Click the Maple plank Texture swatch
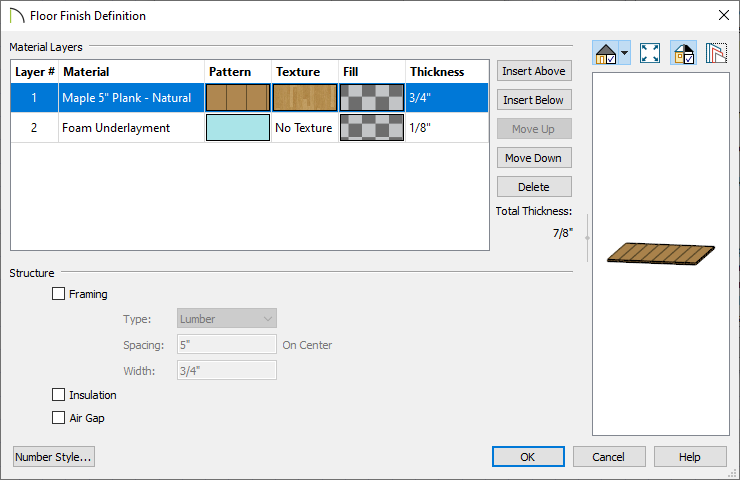The image size is (740, 480). (x=305, y=98)
